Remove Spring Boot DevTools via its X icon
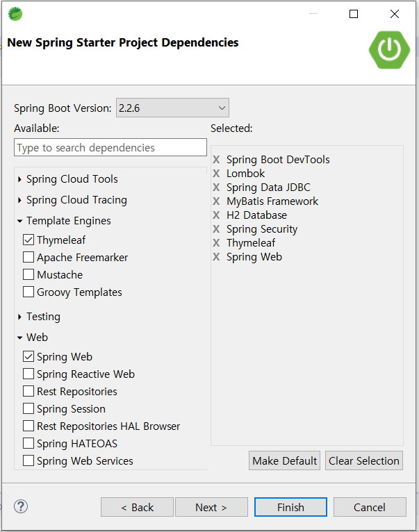The image size is (419, 532). [x=216, y=160]
